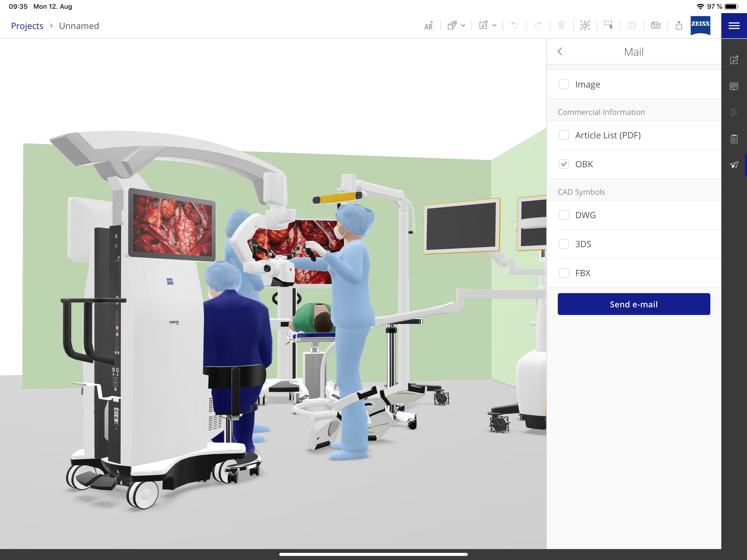Image resolution: width=747 pixels, height=560 pixels.
Task: Activate the marquee selection tool
Action: [x=609, y=25]
